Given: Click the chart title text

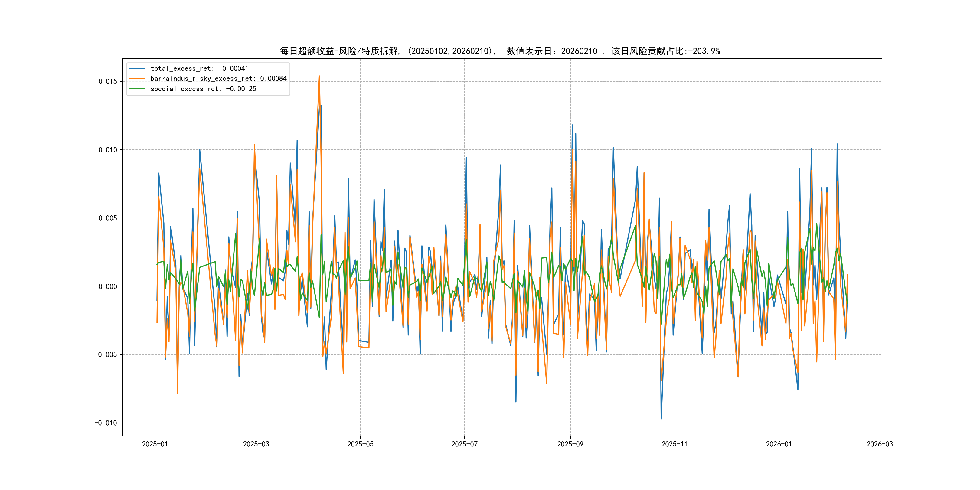Looking at the screenshot, I should click(500, 51).
